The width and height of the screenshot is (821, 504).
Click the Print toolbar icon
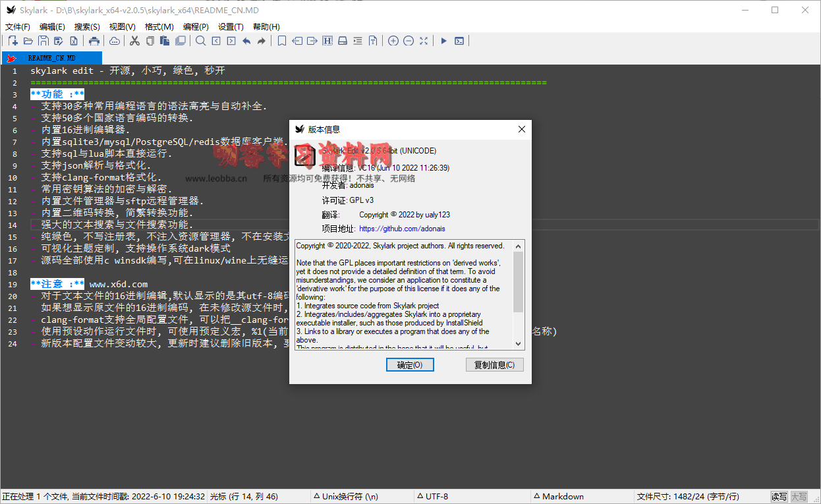(94, 41)
